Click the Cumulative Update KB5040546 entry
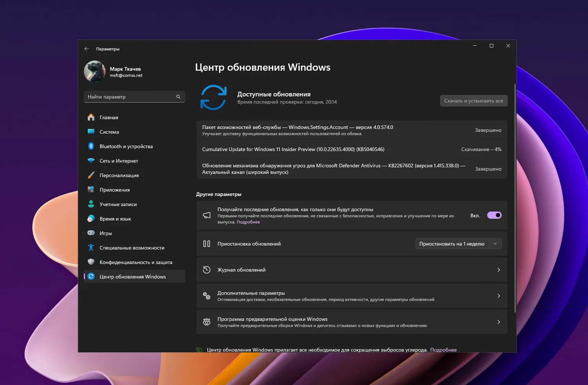This screenshot has width=588, height=385. [x=352, y=149]
